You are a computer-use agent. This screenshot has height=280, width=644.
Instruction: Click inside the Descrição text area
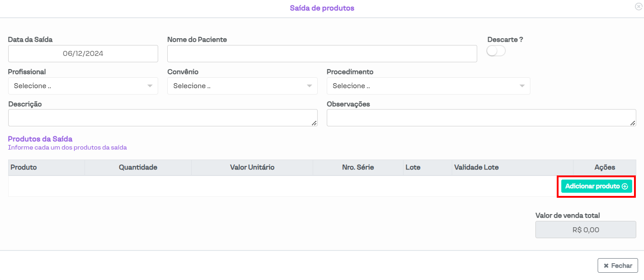click(162, 118)
